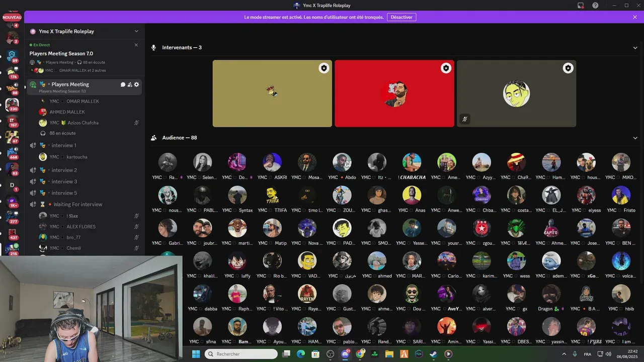Viewport: 644px width, 362px height.
Task: Open the server icon with badge 668
Action: pos(12,153)
